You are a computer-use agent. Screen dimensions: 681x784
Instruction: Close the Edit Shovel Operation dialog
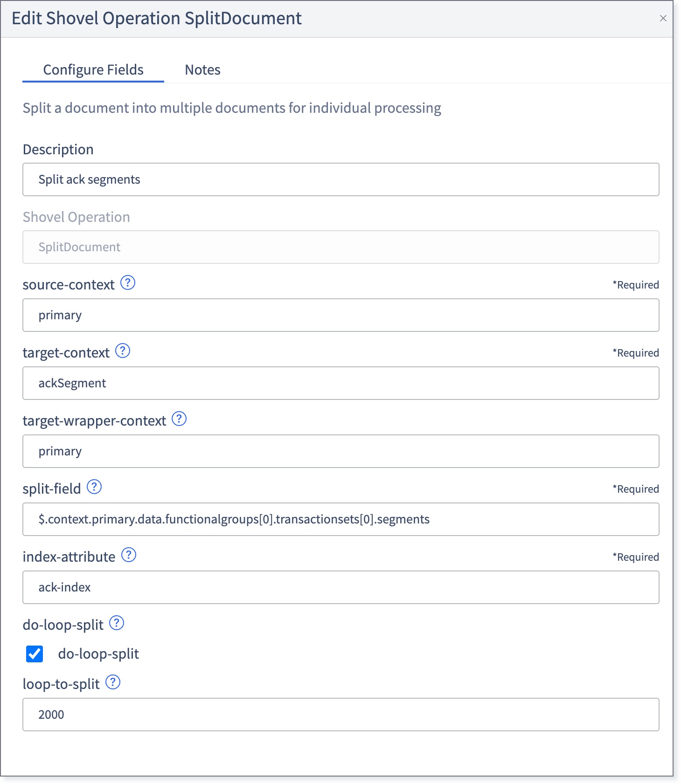pyautogui.click(x=663, y=18)
